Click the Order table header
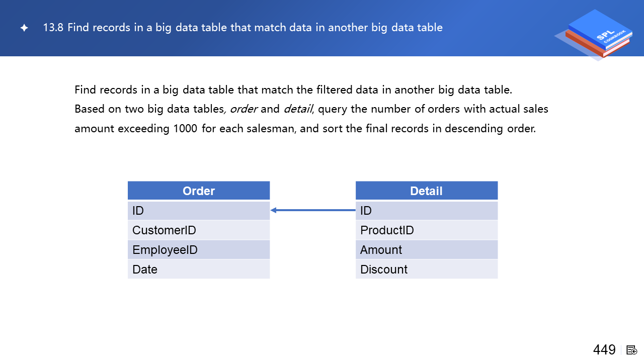 [x=199, y=191]
